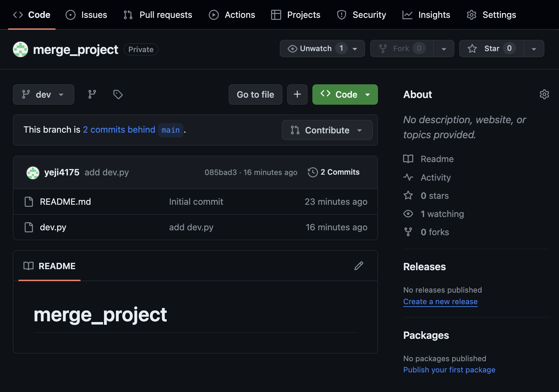Expand the Fork options dropdown arrow
This screenshot has height=392, width=559.
pos(444,48)
